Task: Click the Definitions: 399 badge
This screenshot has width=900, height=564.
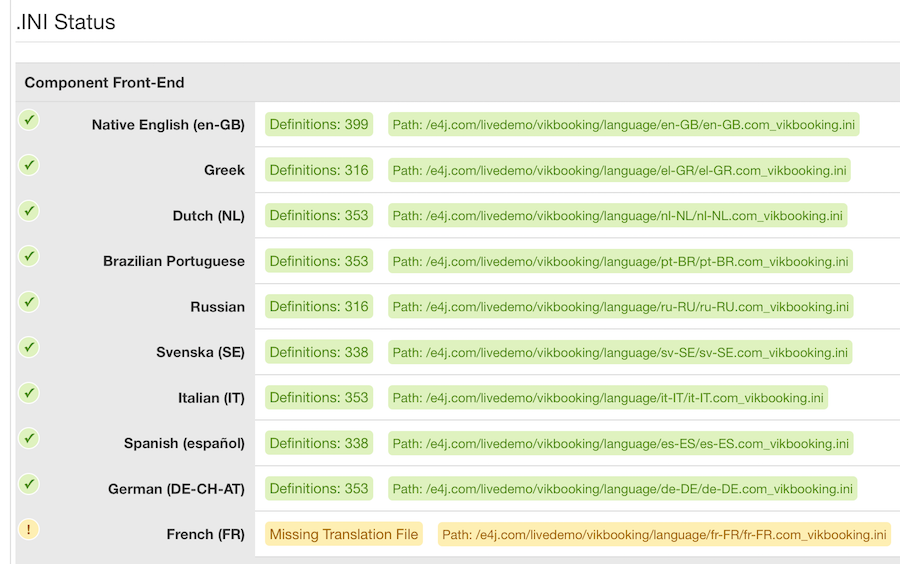Action: pyautogui.click(x=319, y=125)
